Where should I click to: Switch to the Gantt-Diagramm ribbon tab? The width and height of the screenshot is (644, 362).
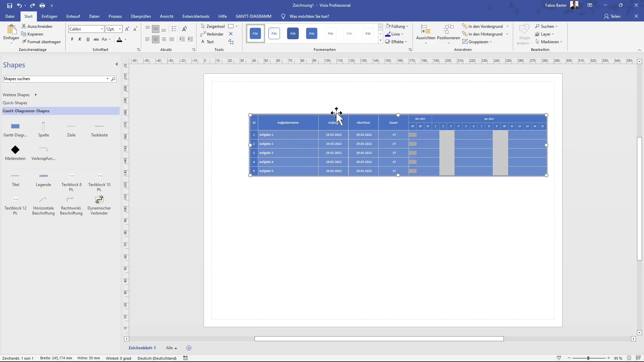pyautogui.click(x=253, y=16)
